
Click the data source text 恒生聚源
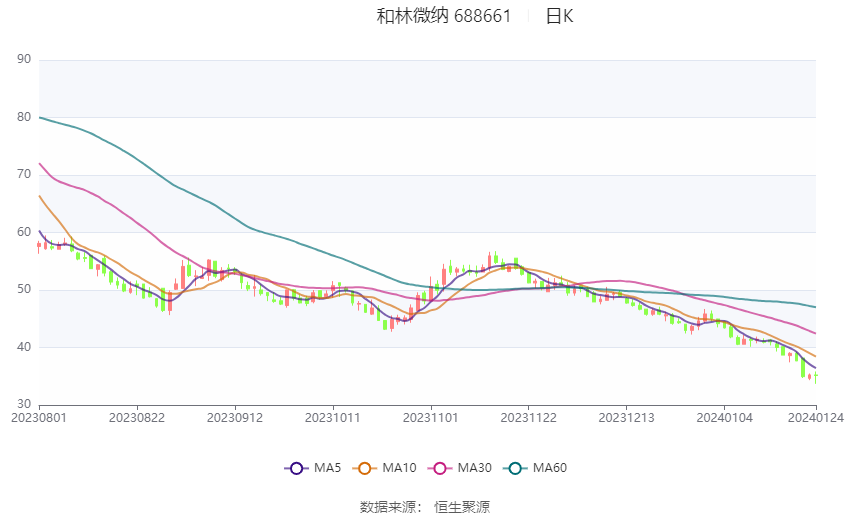[x=462, y=507]
